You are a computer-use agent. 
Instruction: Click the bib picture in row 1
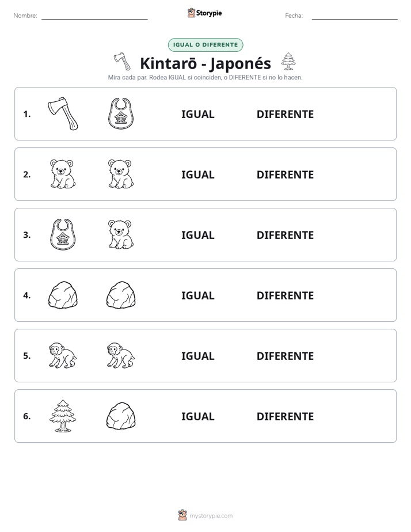pos(121,113)
